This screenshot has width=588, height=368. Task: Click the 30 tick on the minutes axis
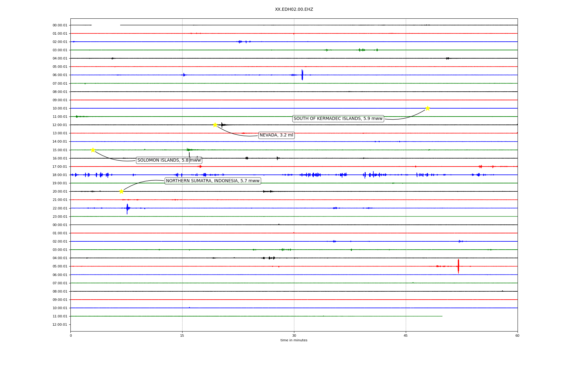[294, 335]
